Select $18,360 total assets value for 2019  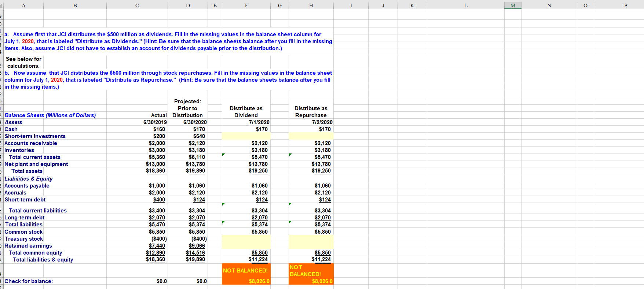point(155,171)
